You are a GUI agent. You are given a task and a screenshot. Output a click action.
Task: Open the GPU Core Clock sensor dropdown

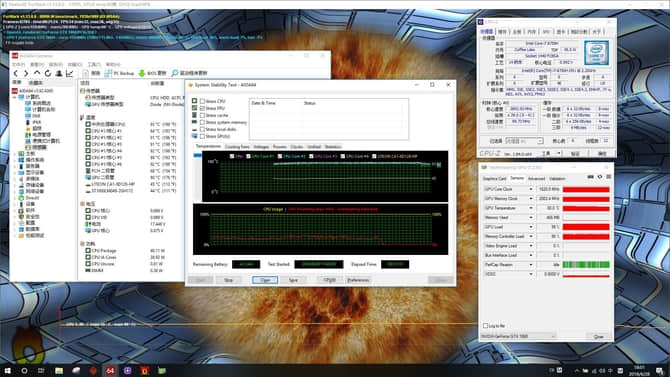click(531, 189)
